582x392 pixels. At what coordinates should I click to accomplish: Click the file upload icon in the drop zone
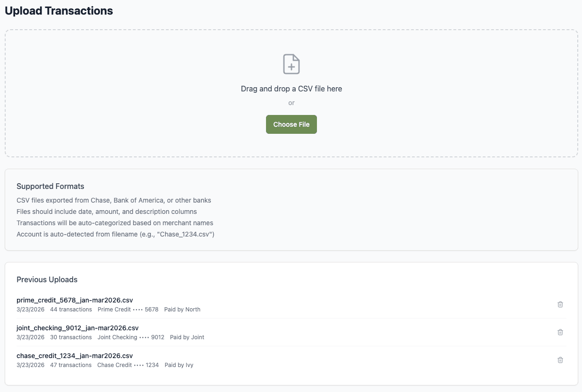pyautogui.click(x=291, y=64)
